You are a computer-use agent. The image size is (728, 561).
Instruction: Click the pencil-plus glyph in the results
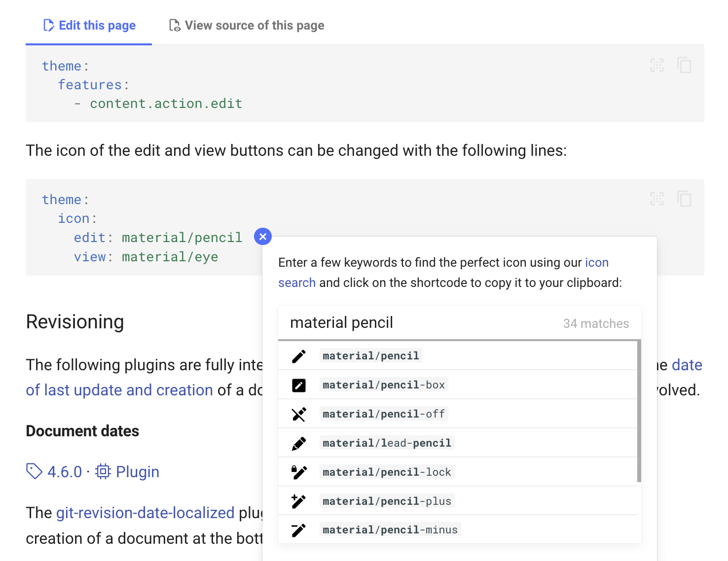click(298, 501)
